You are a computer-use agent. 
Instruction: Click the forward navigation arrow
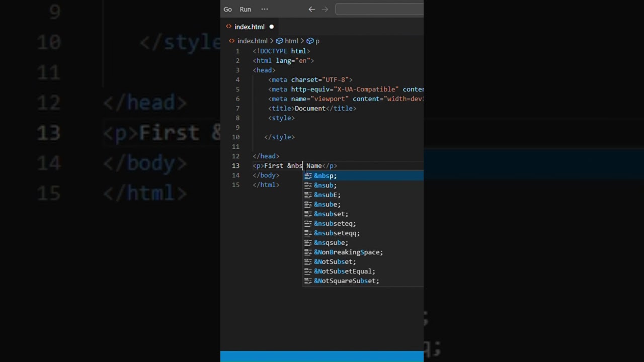click(x=325, y=9)
